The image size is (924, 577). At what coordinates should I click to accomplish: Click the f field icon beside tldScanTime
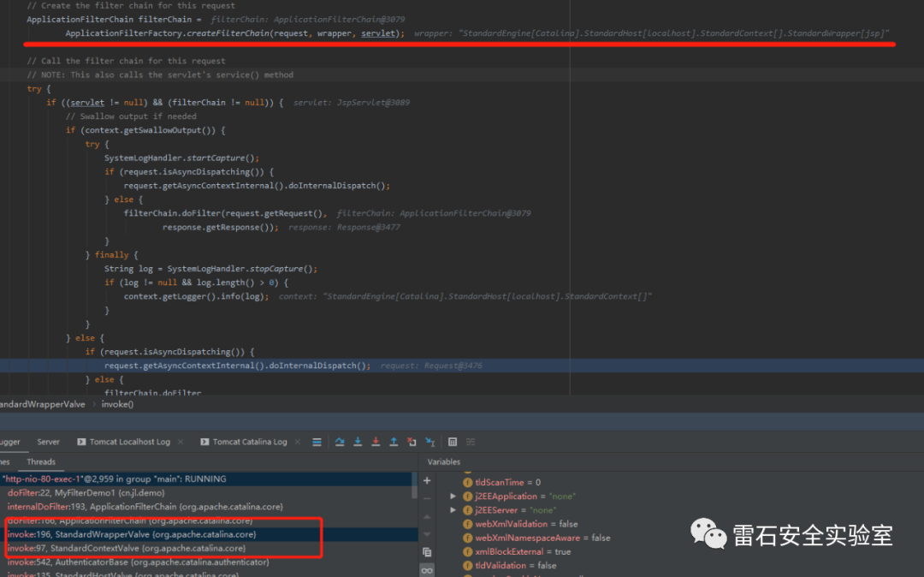click(x=467, y=482)
